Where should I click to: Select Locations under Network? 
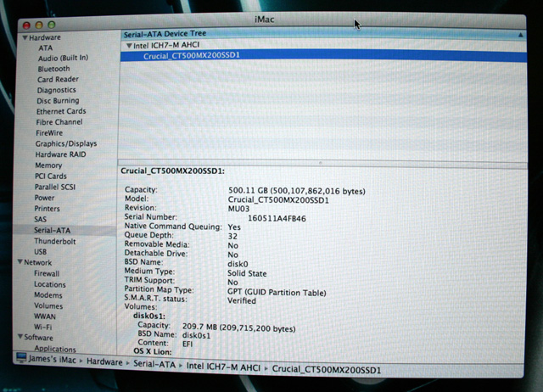(49, 284)
